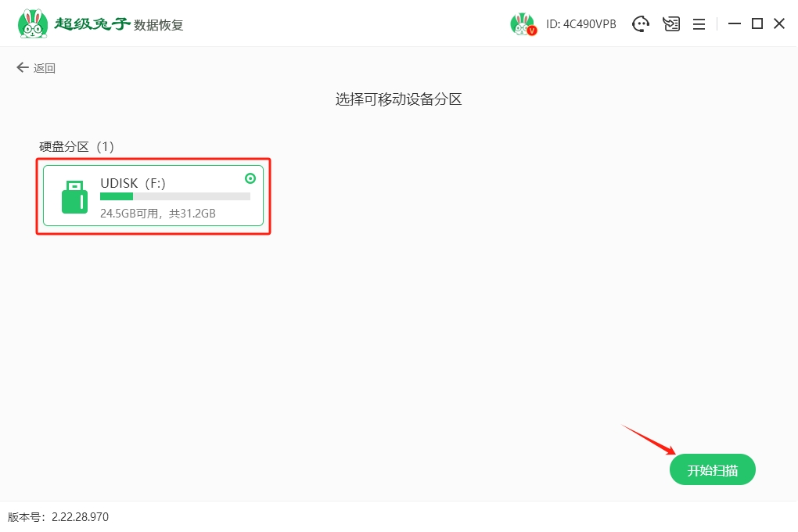Select the UDISK (F:) radio button
Screen dimensions: 798x532
(x=251, y=178)
